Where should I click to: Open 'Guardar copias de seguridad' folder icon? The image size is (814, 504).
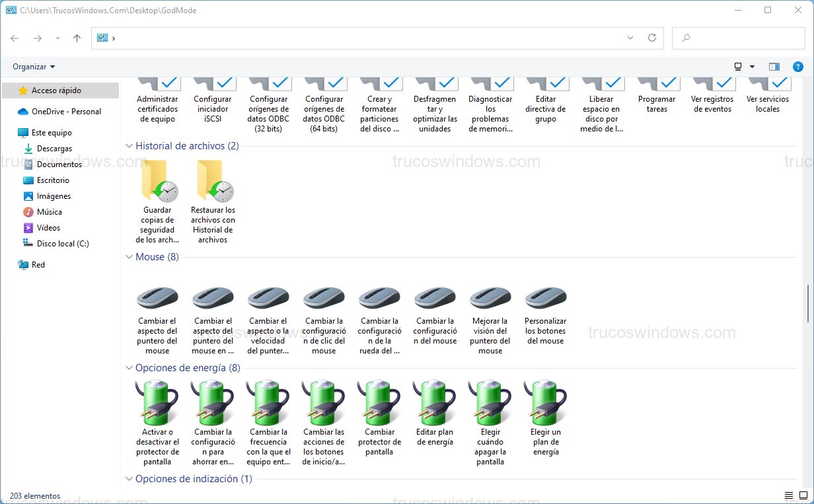tap(157, 181)
